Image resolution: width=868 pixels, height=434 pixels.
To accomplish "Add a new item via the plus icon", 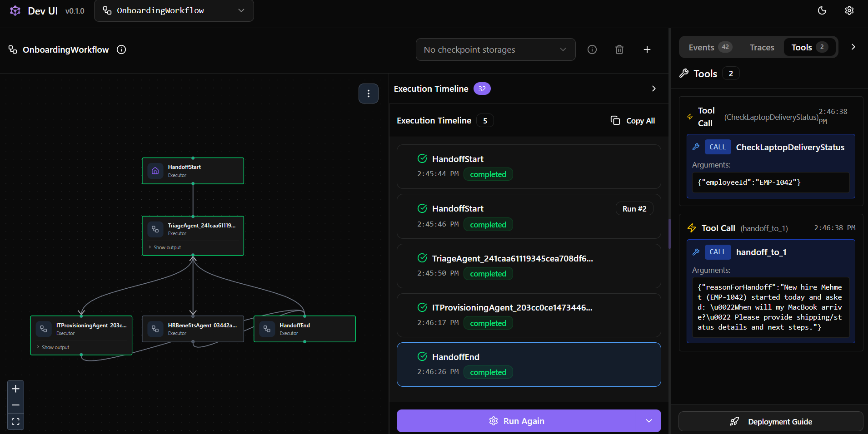I will tap(647, 49).
